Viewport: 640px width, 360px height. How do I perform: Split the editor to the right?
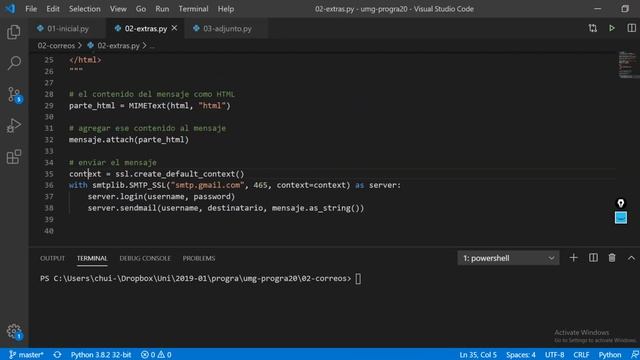[631, 28]
